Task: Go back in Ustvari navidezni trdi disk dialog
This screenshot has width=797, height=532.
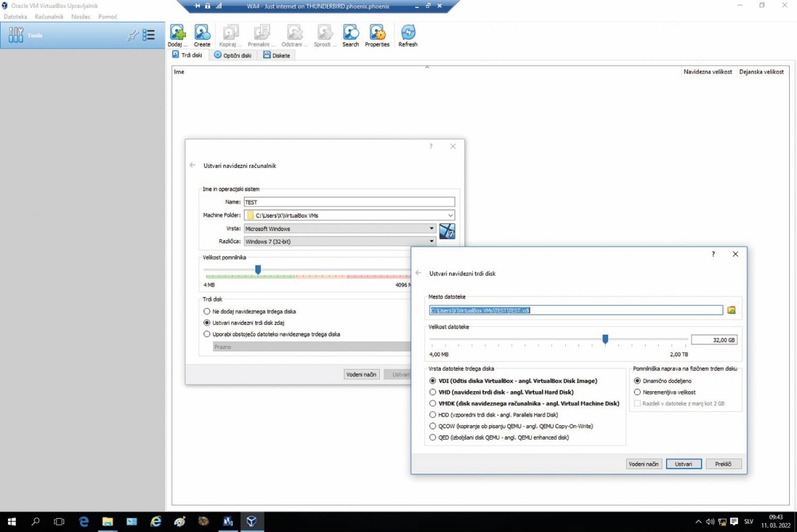Action: tap(418, 273)
